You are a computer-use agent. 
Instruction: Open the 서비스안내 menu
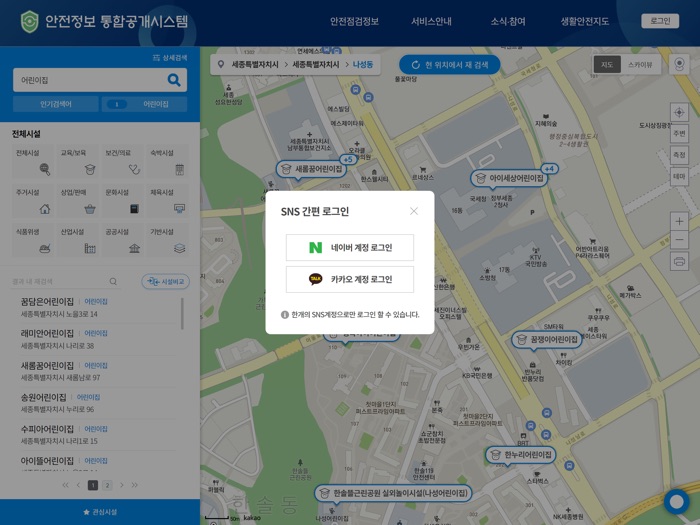(x=431, y=21)
